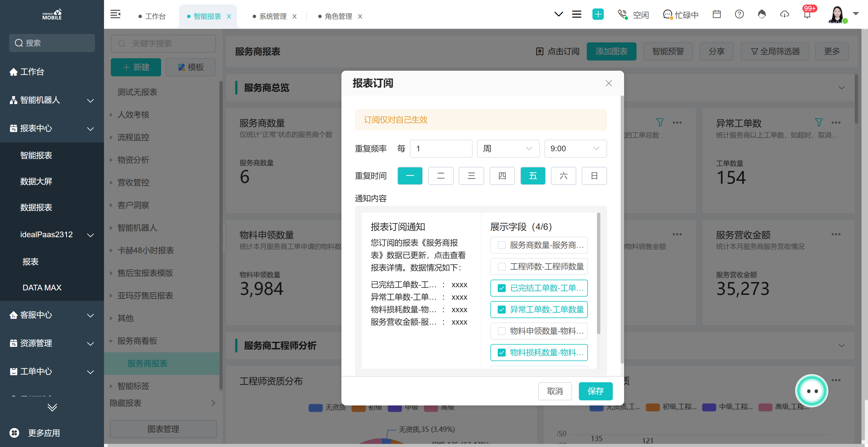The width and height of the screenshot is (868, 447).
Task: Click the chat status icon next to 忙碌中
Action: pyautogui.click(x=668, y=14)
